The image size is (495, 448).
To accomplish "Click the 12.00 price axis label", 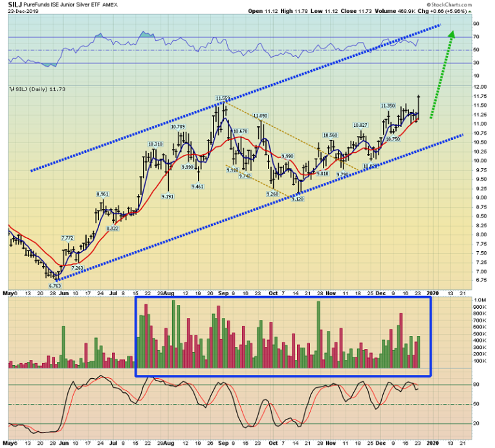I will pos(480,87).
